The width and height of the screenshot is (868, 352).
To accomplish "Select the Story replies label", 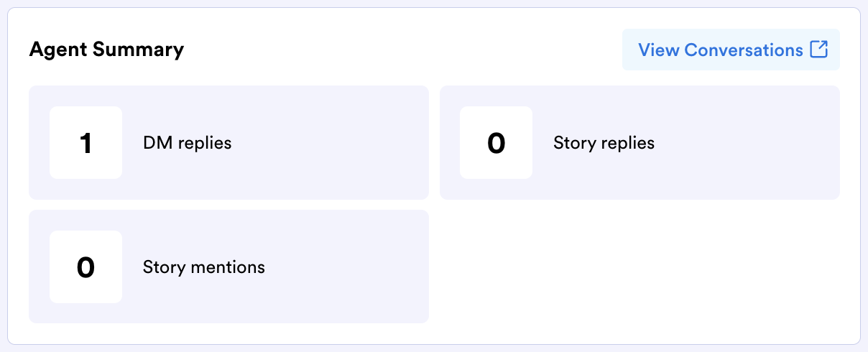I will pos(604,143).
